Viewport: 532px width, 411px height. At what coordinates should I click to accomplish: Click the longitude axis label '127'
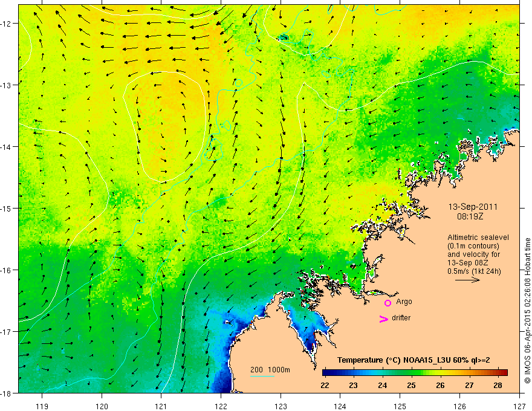[x=519, y=406]
